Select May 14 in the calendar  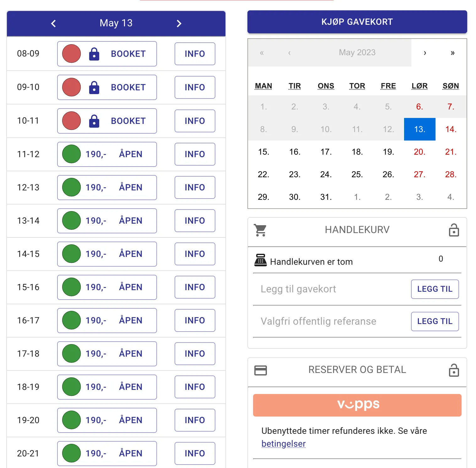point(451,129)
